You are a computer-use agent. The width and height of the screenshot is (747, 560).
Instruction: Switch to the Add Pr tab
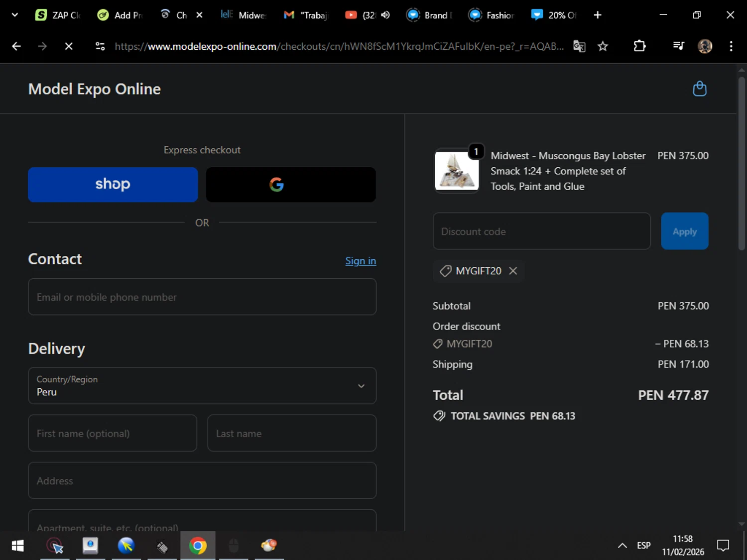120,15
